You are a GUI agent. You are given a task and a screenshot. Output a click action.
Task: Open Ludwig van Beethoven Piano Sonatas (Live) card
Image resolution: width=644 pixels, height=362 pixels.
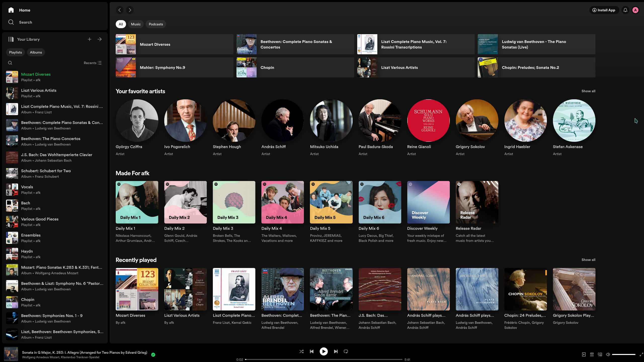click(x=536, y=44)
